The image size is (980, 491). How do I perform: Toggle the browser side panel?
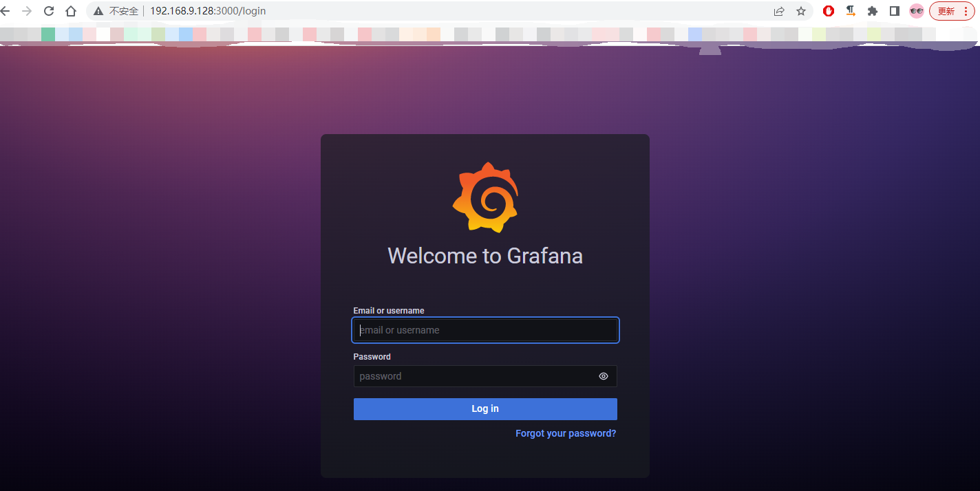click(x=895, y=11)
